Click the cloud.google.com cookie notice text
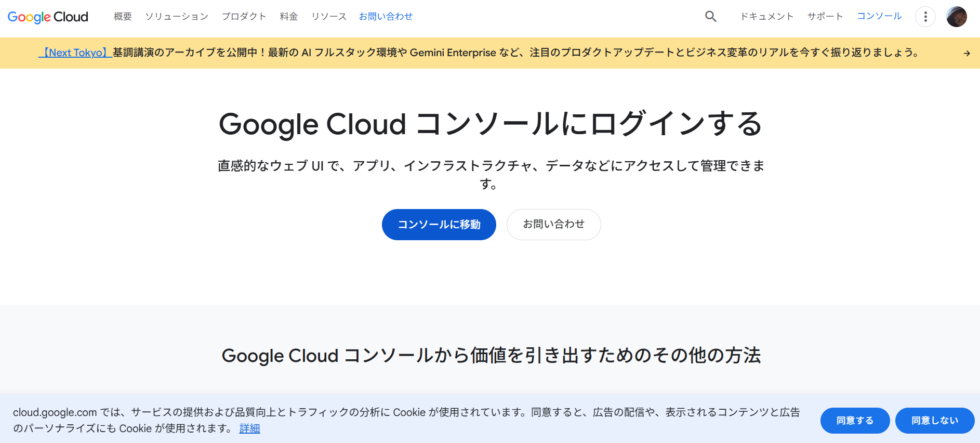Screen dimensions: 980x443 pos(406,420)
